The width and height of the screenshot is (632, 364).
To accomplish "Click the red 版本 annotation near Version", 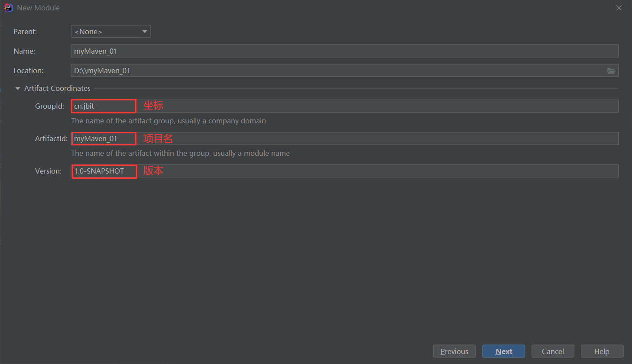I will click(x=153, y=171).
